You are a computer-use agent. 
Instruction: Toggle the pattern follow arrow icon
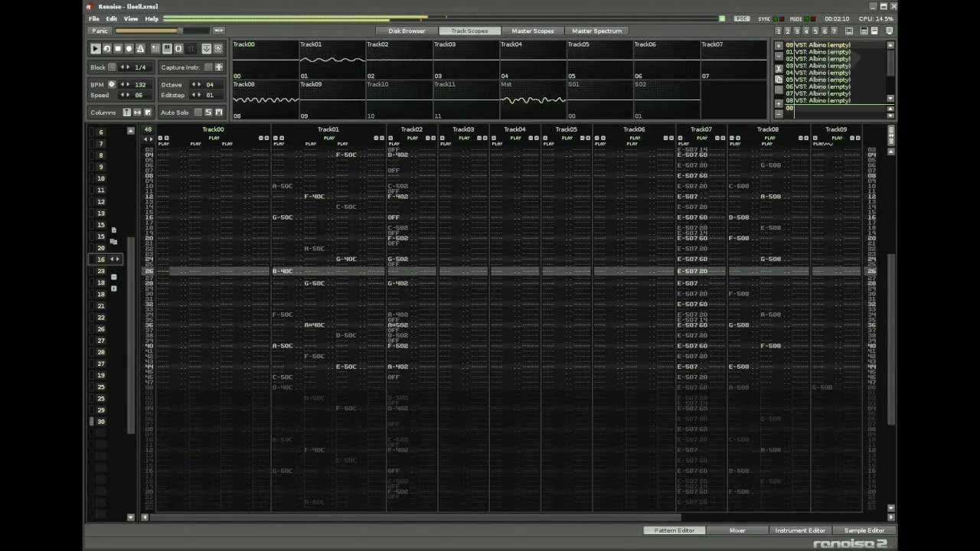pos(207,49)
